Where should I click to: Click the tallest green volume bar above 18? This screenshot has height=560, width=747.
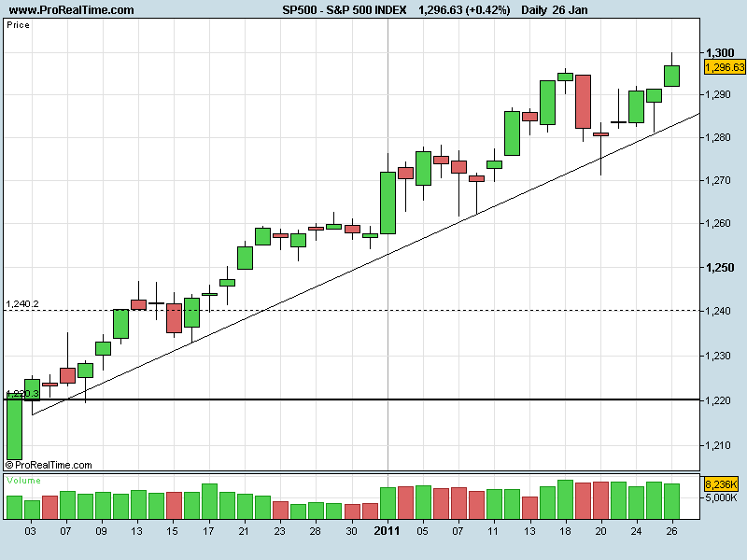pos(566,499)
